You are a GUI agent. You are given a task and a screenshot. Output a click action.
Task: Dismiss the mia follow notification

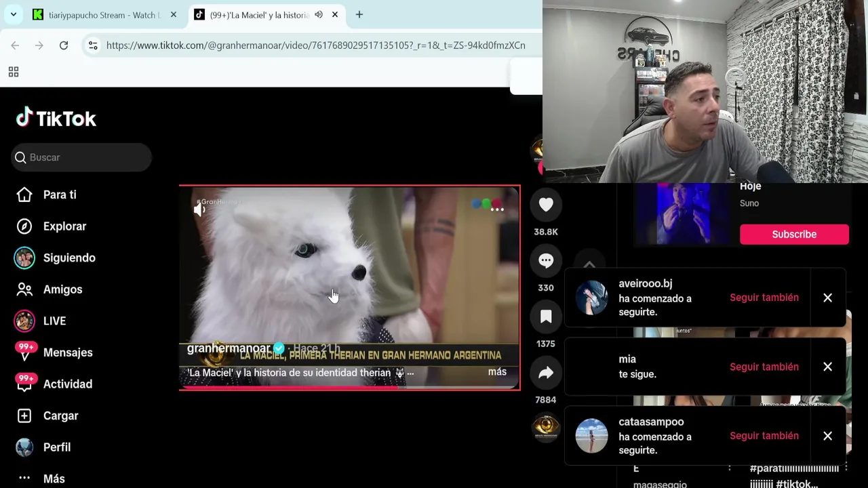pyautogui.click(x=827, y=367)
